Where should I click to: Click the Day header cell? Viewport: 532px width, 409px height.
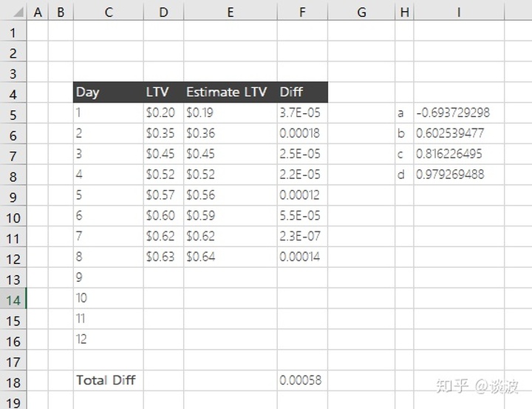(109, 92)
